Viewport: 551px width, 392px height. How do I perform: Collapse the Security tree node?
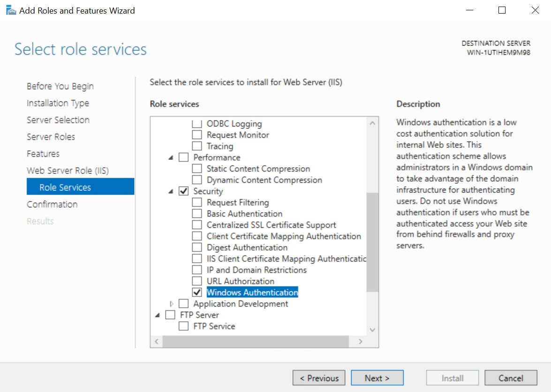click(171, 191)
